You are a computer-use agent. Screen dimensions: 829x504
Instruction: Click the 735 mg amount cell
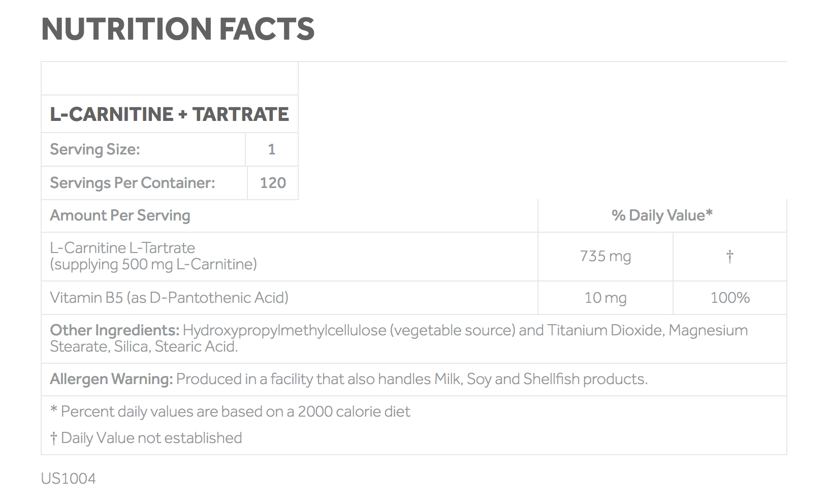pos(605,257)
